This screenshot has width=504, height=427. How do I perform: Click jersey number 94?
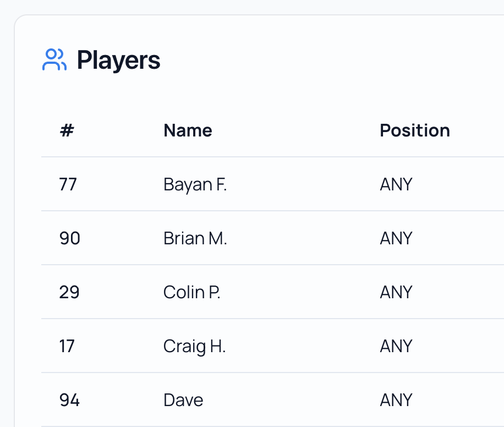click(69, 400)
